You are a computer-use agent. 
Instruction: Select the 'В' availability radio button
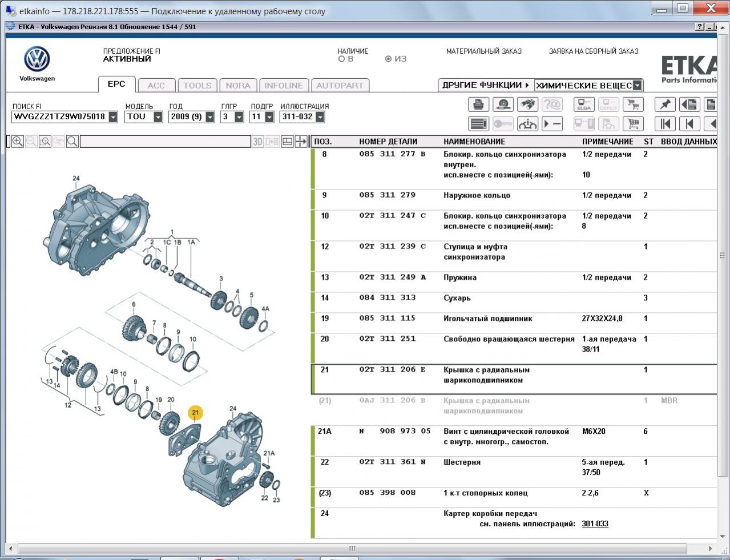[x=342, y=59]
